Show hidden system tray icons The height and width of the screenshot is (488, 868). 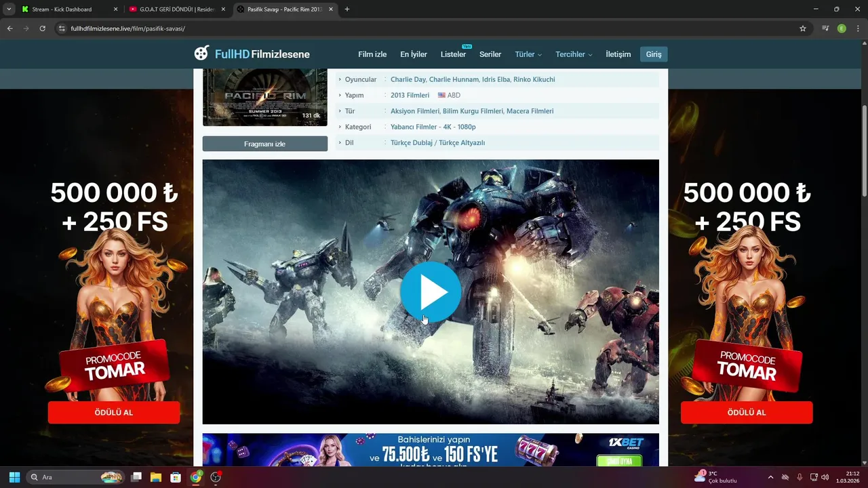tap(770, 477)
